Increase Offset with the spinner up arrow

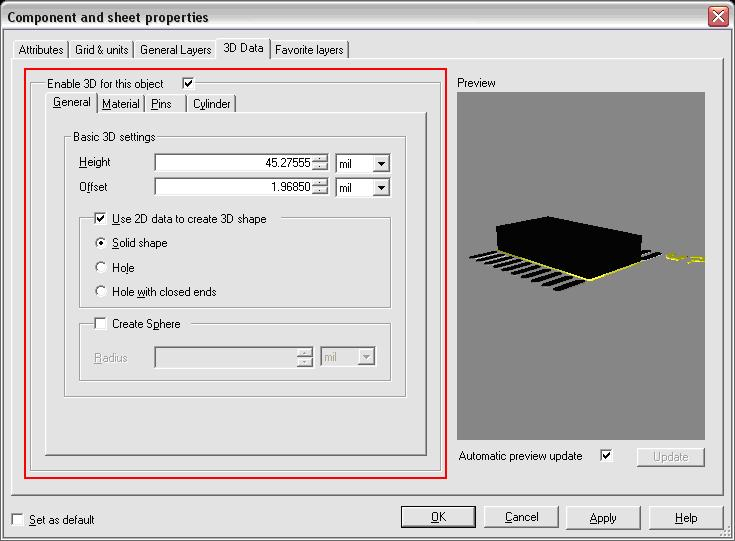(320, 182)
